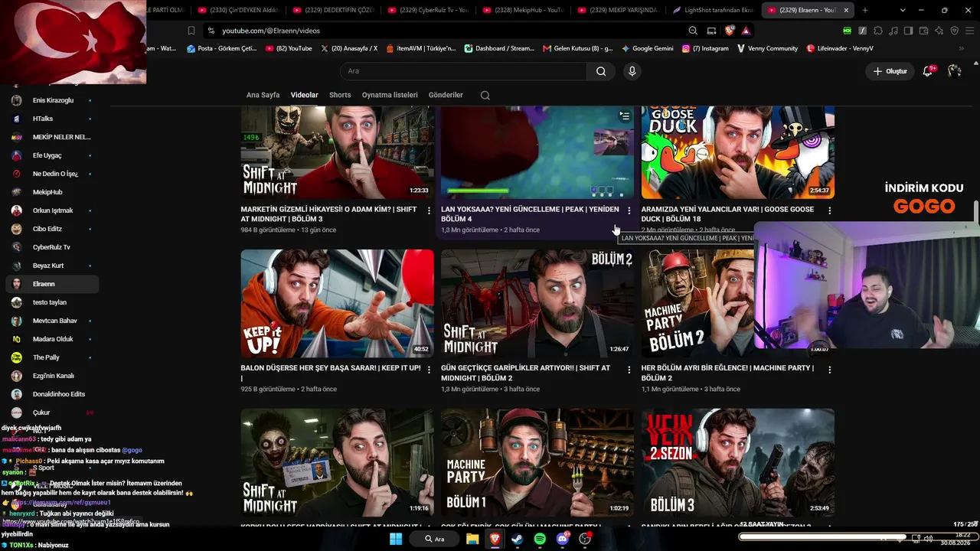Switch to the Ana Sayfa channel tab

tap(263, 96)
